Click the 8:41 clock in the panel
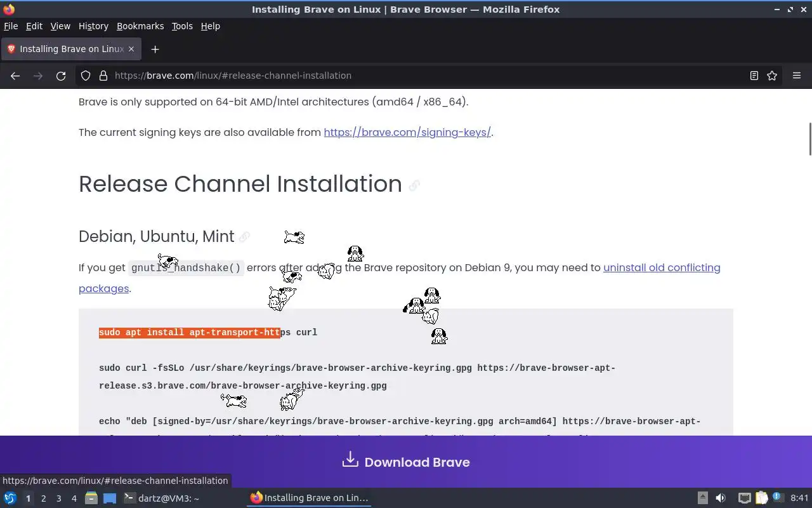This screenshot has height=508, width=812. (x=799, y=498)
